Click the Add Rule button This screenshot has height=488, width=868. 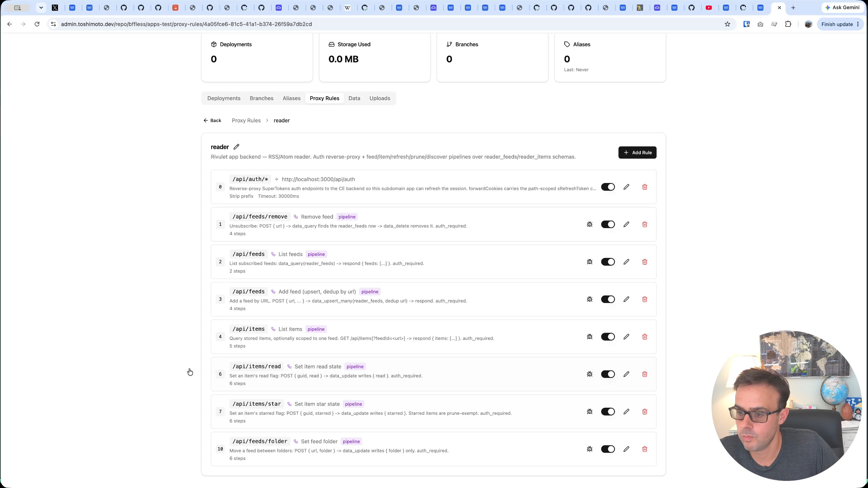point(637,152)
